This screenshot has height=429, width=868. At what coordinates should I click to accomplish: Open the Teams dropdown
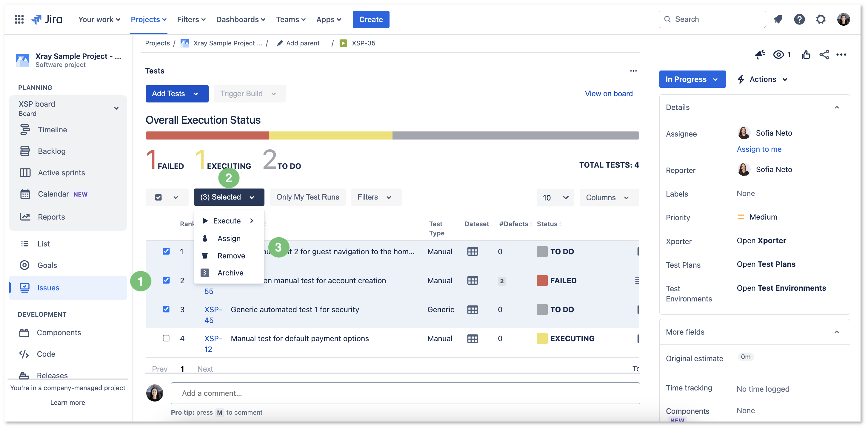click(x=291, y=19)
